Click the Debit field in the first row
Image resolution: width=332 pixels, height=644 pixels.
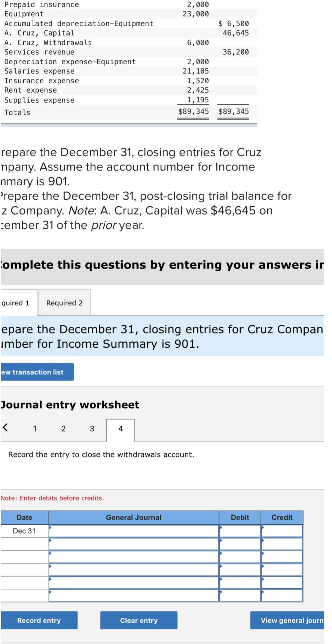pyautogui.click(x=240, y=530)
